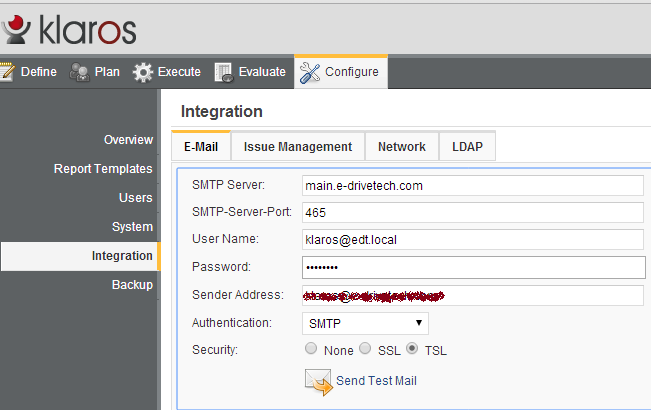This screenshot has height=410, width=651.
Task: Open Report Templates in sidebar
Action: [x=103, y=169]
